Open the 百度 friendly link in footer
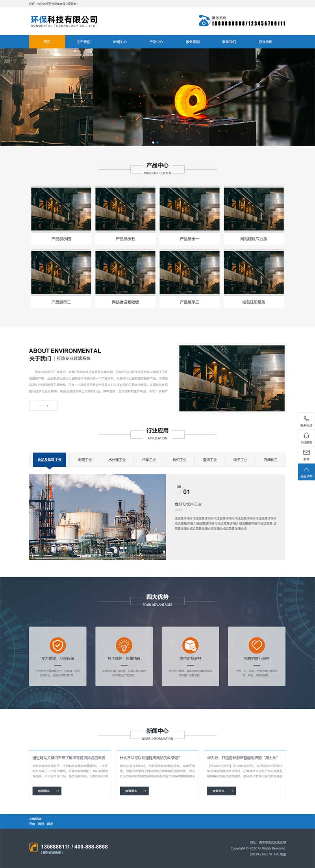315x868 pixels. 32,824
